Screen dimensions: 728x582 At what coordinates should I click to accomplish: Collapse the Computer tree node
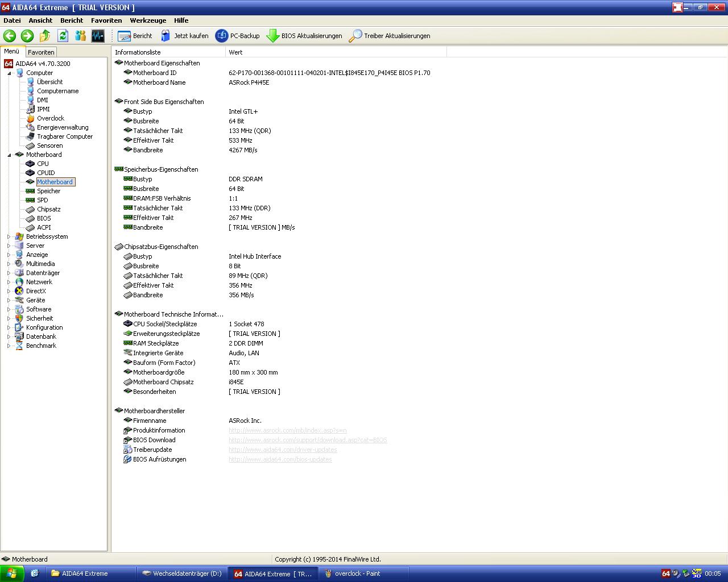(9, 73)
